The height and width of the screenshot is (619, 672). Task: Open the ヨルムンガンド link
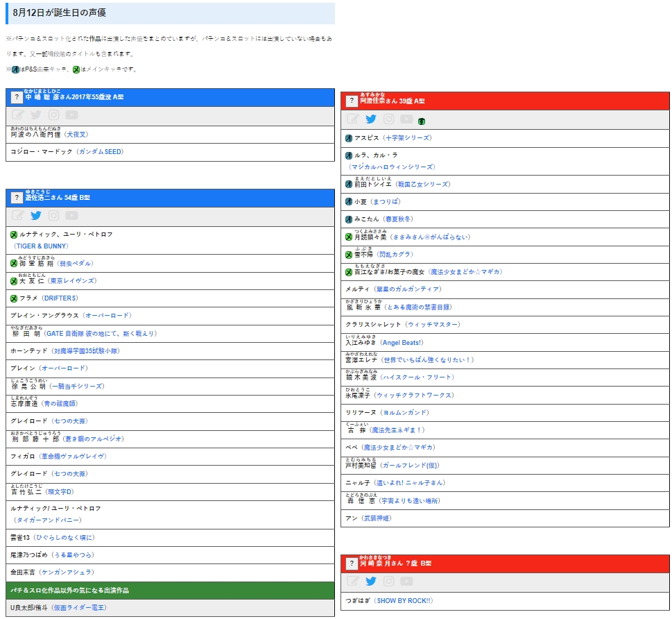point(406,413)
